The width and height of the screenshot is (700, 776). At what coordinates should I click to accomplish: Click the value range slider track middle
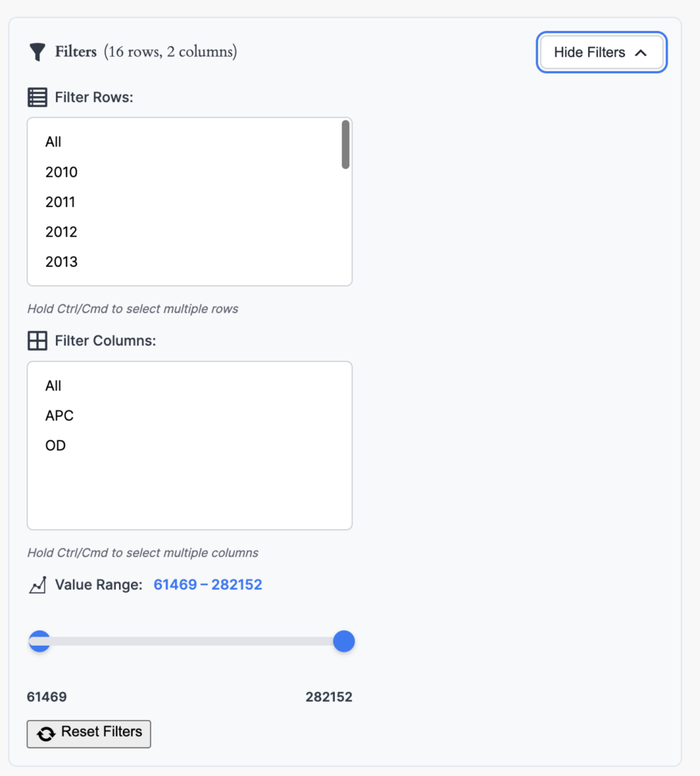click(x=191, y=641)
